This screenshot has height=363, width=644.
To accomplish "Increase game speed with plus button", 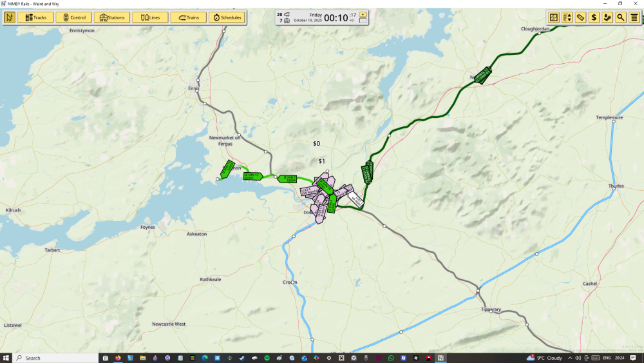I will point(363,14).
